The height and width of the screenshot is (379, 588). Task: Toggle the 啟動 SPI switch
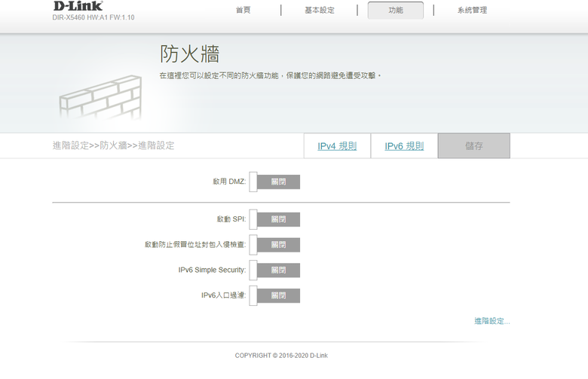(x=274, y=219)
